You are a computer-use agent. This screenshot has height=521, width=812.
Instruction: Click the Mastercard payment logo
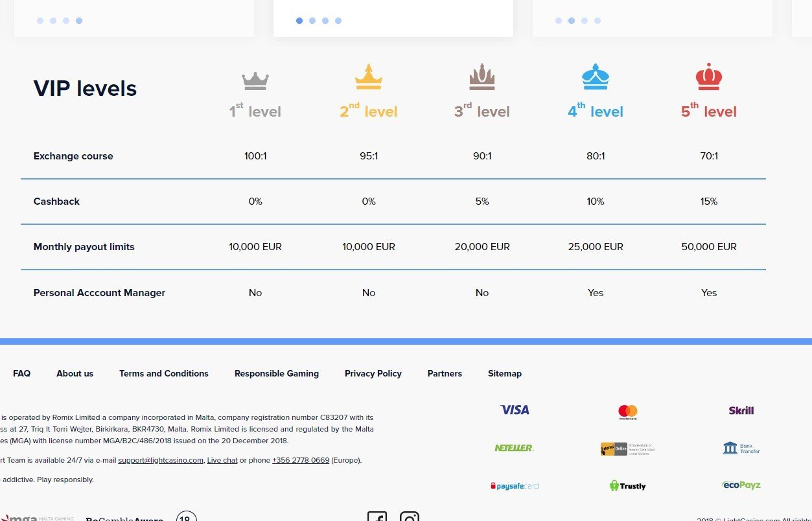point(627,411)
